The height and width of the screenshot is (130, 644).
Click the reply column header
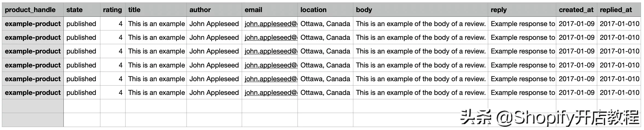coord(522,10)
